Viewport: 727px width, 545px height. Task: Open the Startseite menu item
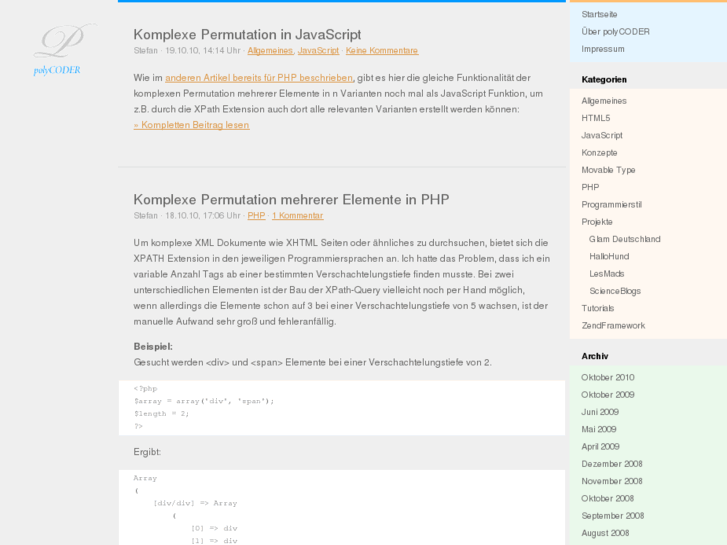pos(599,14)
